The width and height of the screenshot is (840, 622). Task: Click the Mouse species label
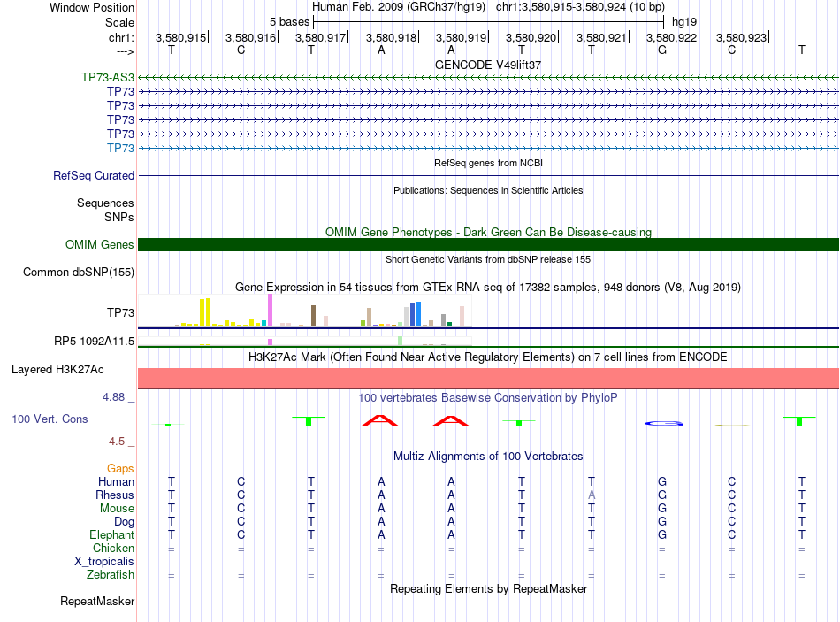(x=117, y=509)
